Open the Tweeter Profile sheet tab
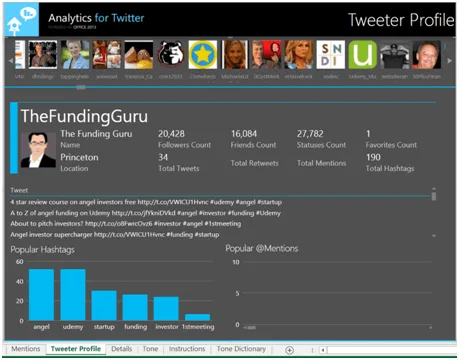This screenshot has height=360, width=459. click(x=76, y=349)
